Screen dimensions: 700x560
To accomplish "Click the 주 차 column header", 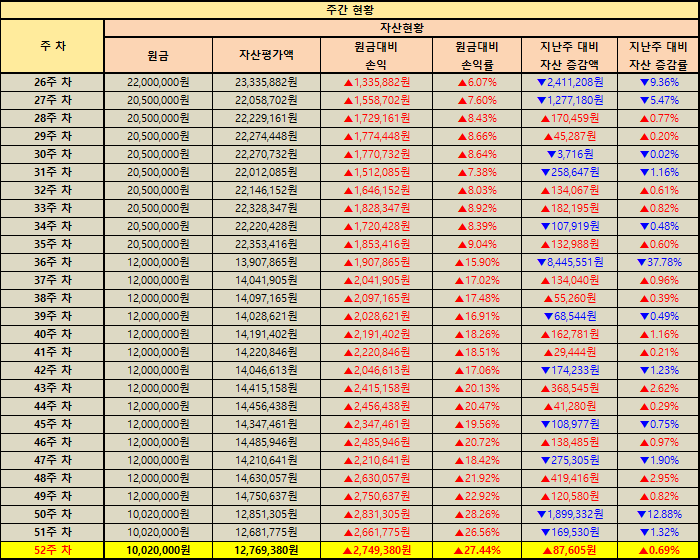I will (x=52, y=46).
